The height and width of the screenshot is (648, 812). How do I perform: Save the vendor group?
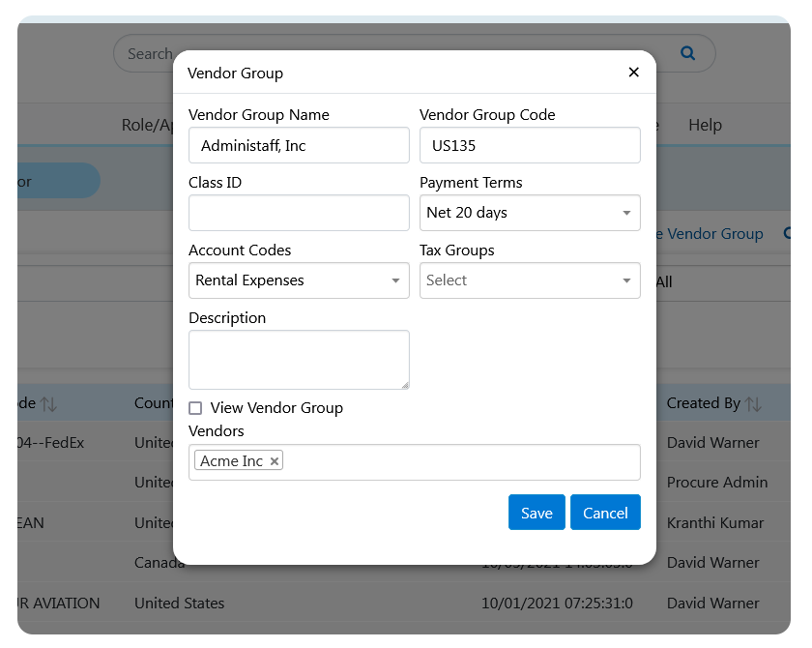tap(536, 513)
